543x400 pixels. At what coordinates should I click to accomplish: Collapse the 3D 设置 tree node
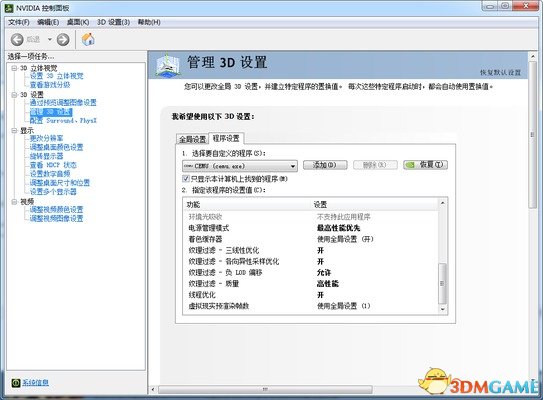point(14,95)
